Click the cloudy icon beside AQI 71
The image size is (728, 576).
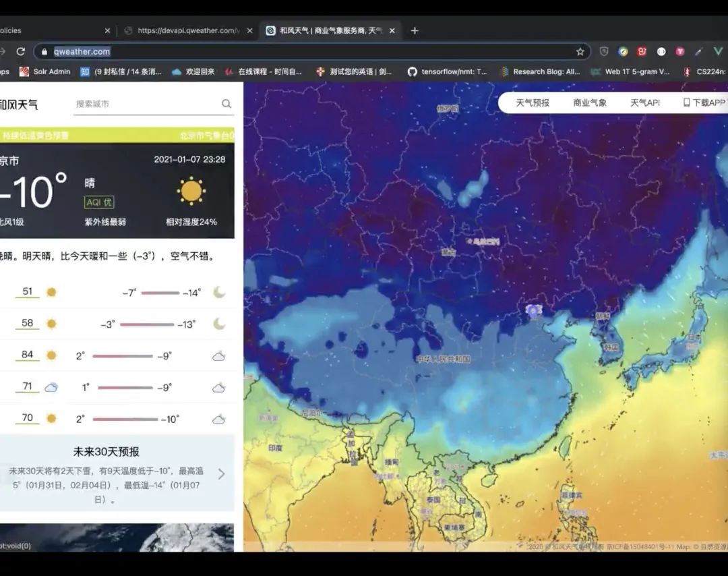(51, 387)
